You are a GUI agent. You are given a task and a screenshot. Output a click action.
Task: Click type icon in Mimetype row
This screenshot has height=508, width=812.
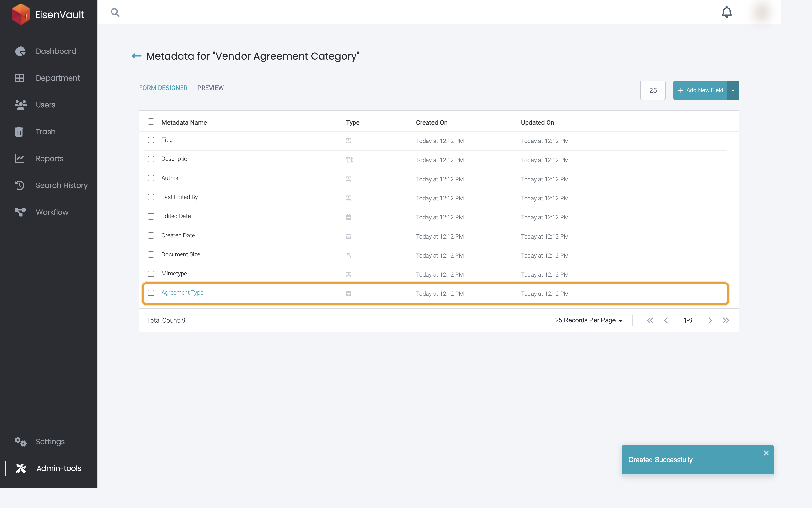349,274
